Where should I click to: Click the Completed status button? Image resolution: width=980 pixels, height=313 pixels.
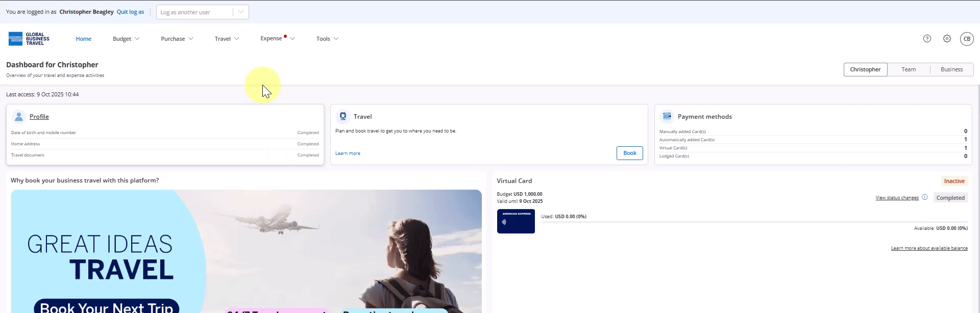(x=950, y=198)
